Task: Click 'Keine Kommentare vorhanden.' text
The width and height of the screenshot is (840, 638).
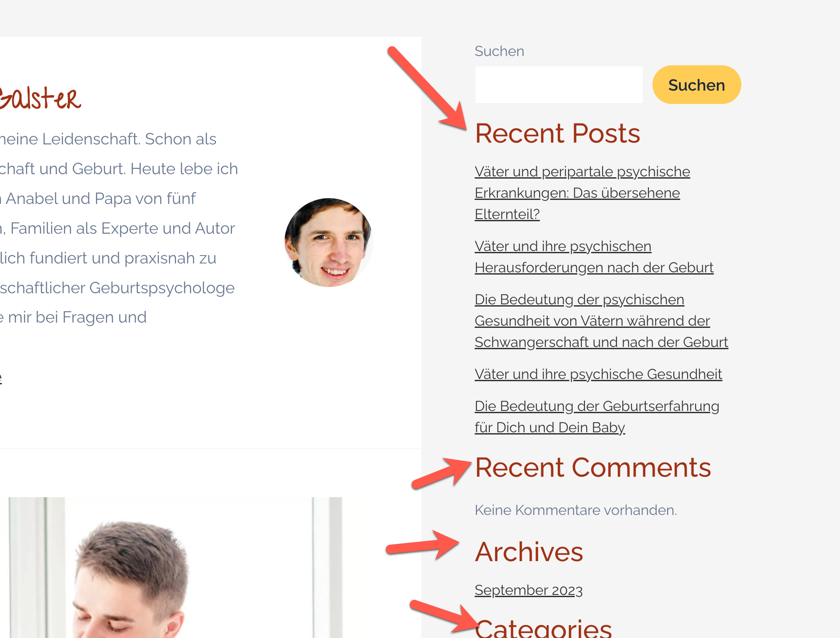Action: click(576, 510)
